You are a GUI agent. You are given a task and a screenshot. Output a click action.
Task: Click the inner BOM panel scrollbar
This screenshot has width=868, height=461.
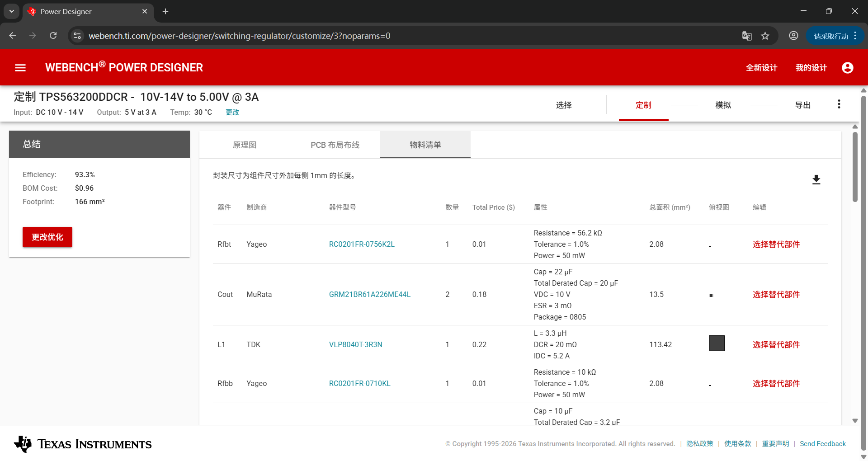pos(855,167)
